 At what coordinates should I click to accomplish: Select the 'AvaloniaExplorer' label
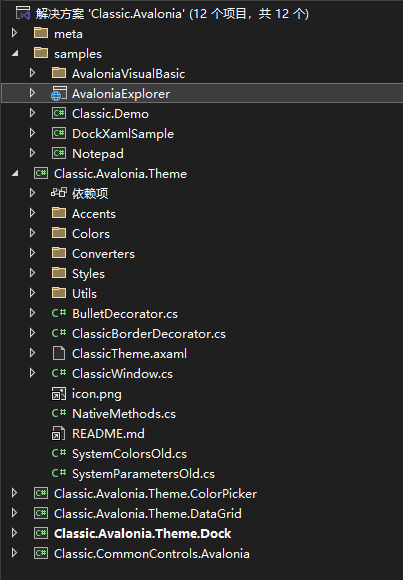point(121,94)
